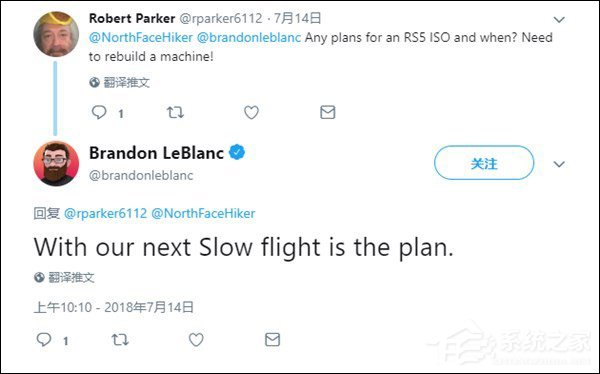Screen dimensions: 600x374
Task: Retweet Robert Parker's tweet
Action: (x=175, y=113)
